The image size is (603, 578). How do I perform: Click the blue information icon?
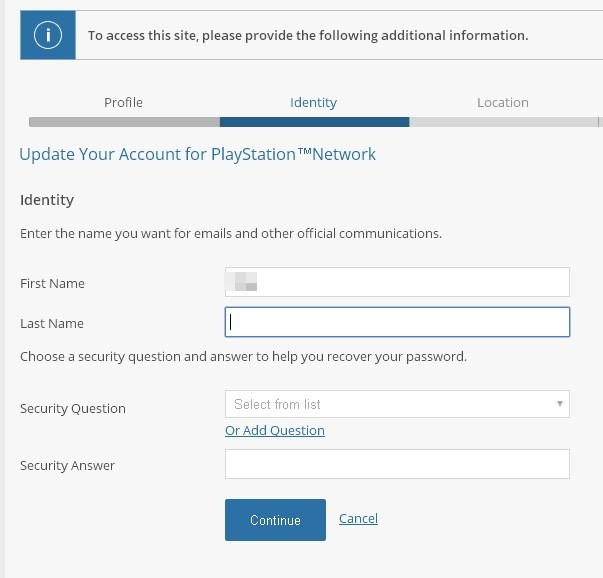(48, 35)
